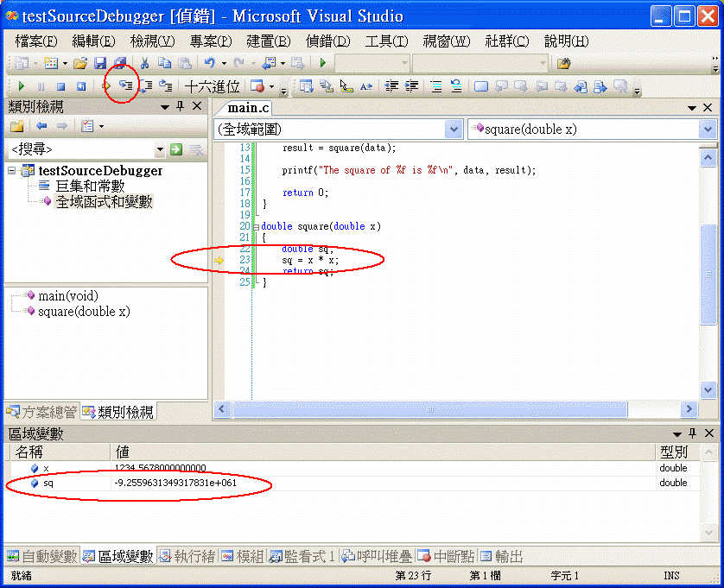Click New Folder icon in Class View
This screenshot has width=724, height=588.
[x=17, y=126]
